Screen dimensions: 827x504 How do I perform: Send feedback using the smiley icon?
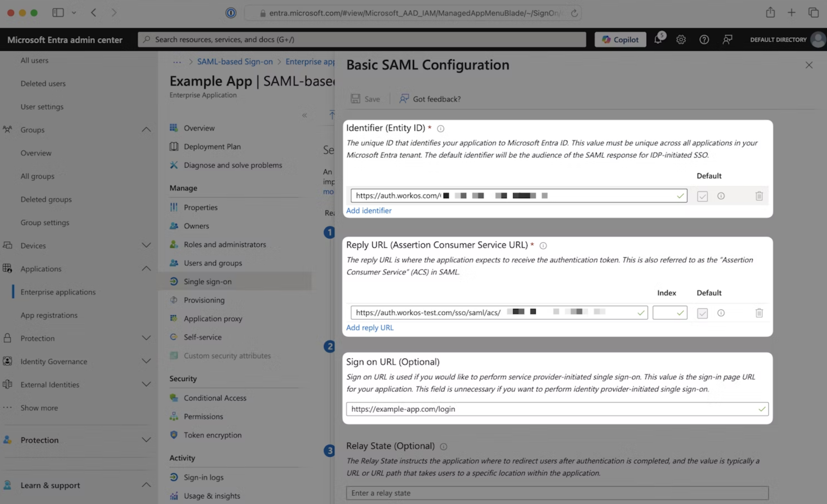727,39
